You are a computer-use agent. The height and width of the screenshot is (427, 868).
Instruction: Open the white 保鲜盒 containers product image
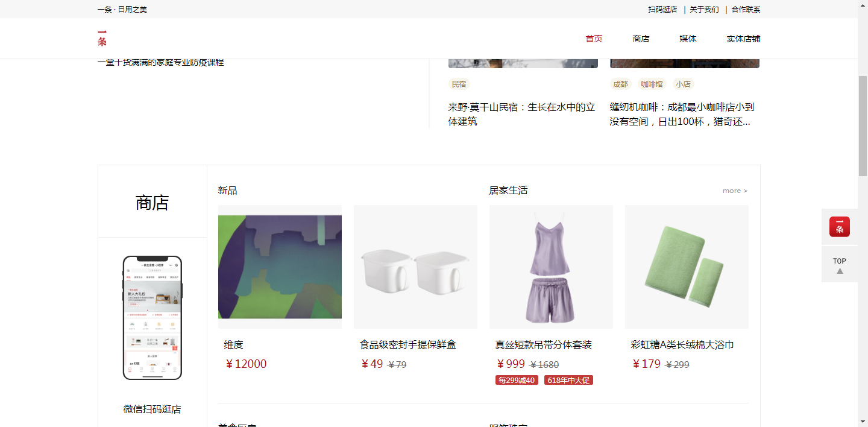tap(415, 267)
